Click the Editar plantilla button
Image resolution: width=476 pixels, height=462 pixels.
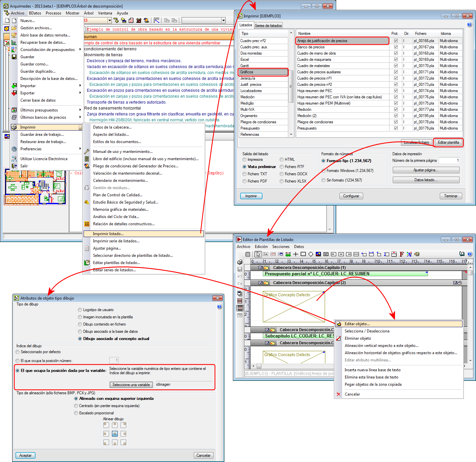coord(448,142)
